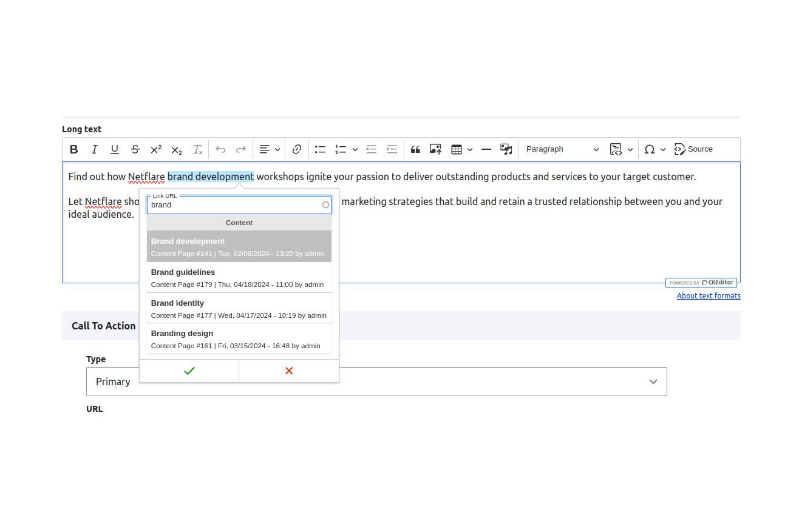
Task: Open the Source editing view
Action: click(693, 149)
